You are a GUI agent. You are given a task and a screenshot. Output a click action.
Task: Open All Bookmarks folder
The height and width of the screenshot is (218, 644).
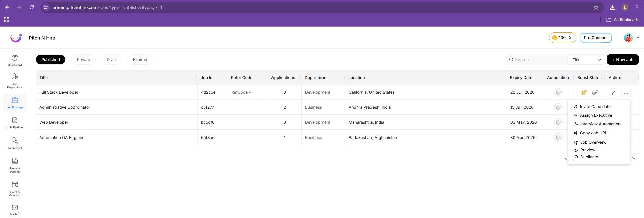[x=623, y=20]
